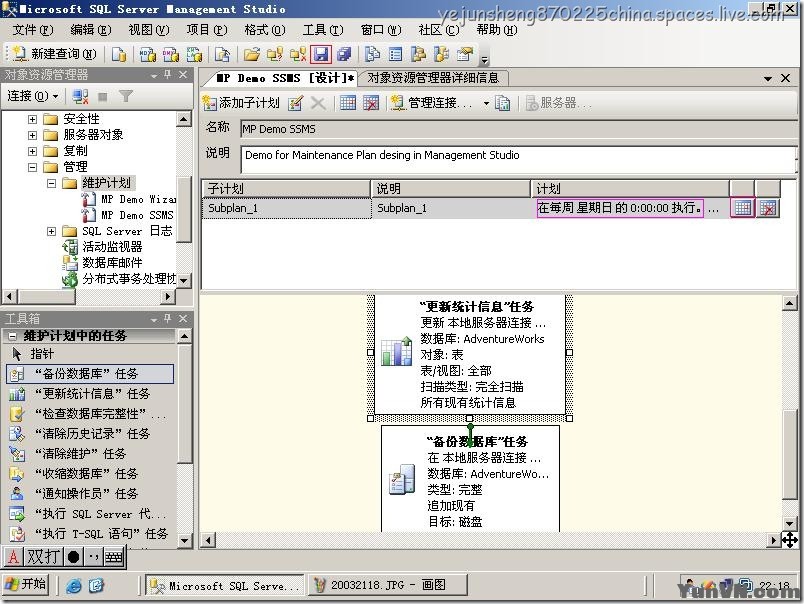
Task: Open the 社区(C) menu
Action: (x=439, y=30)
